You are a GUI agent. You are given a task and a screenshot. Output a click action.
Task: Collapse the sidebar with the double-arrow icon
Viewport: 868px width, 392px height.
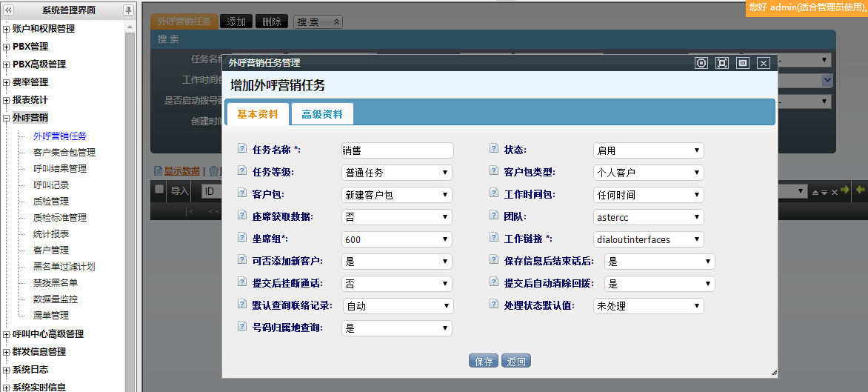(x=9, y=10)
